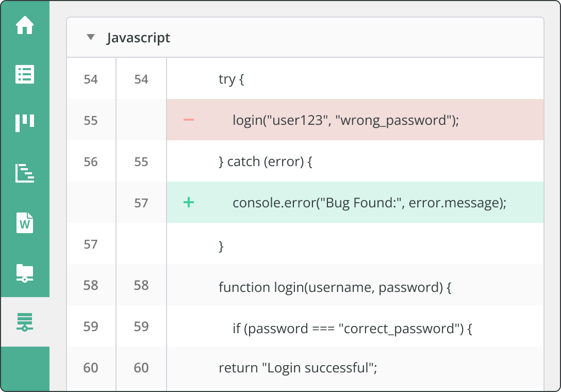Screen dimensions: 561x392
Task: Click the red minus marker on the removed line
Action: tap(189, 120)
